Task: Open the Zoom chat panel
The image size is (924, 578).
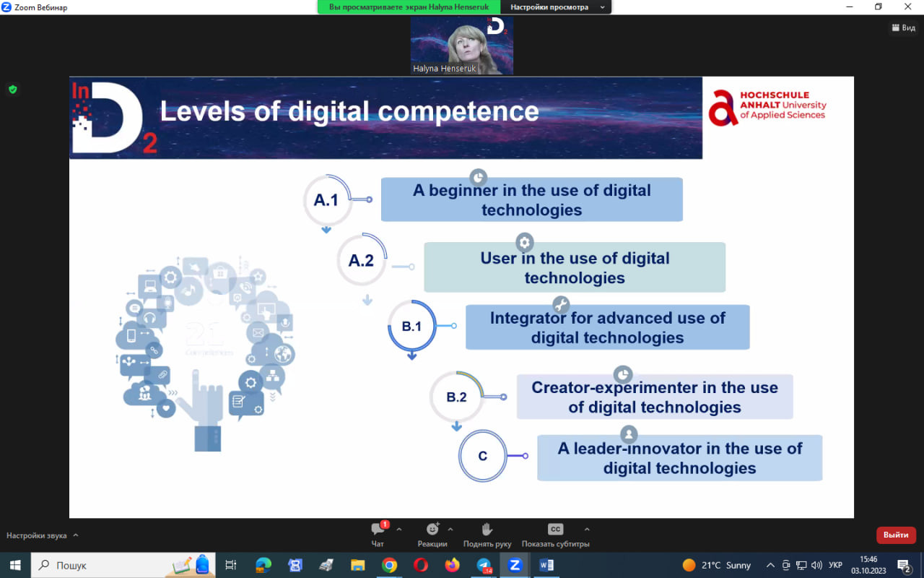Action: pos(378,534)
